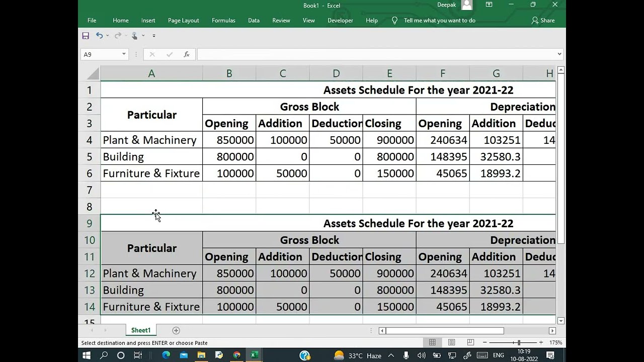This screenshot has height=362, width=644.
Task: Switch to the View tab
Action: (308, 21)
